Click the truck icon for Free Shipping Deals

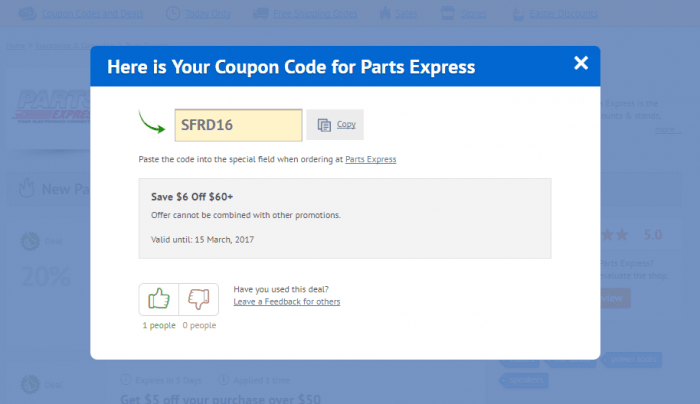tap(260, 15)
